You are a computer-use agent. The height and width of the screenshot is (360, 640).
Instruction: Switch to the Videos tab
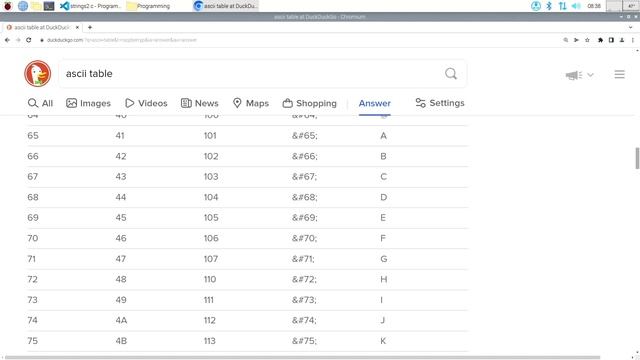pyautogui.click(x=147, y=103)
